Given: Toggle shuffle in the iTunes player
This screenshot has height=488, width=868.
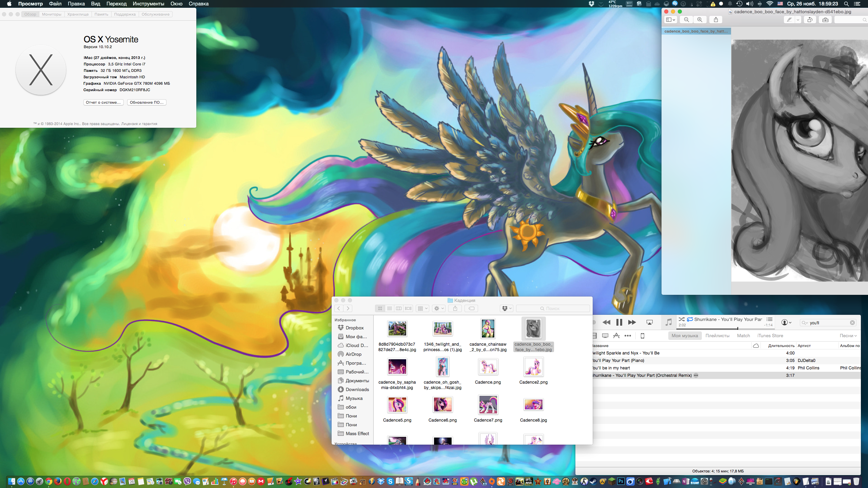Looking at the screenshot, I should tap(682, 319).
